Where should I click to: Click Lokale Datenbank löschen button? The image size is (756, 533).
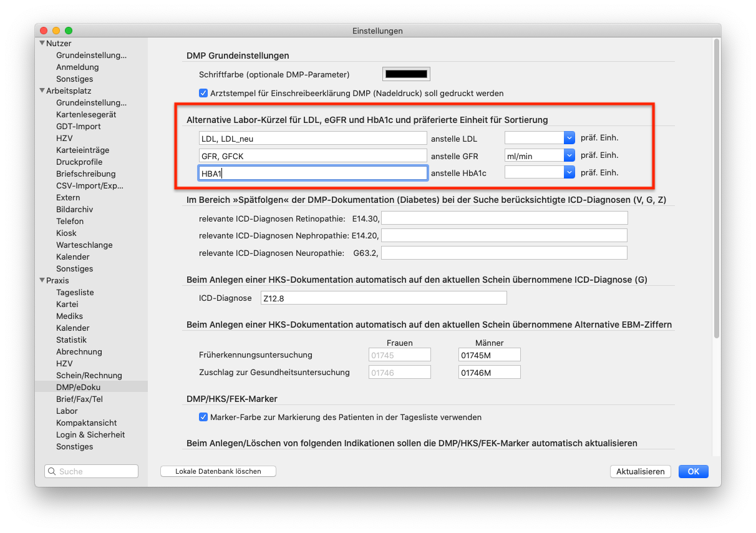(218, 471)
